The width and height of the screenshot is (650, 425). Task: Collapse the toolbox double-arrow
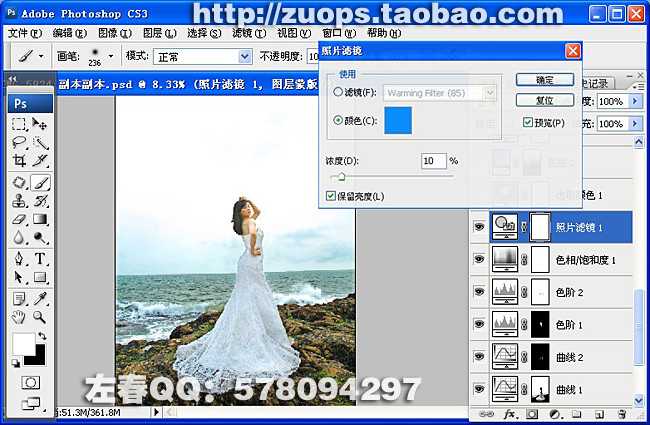[12, 78]
